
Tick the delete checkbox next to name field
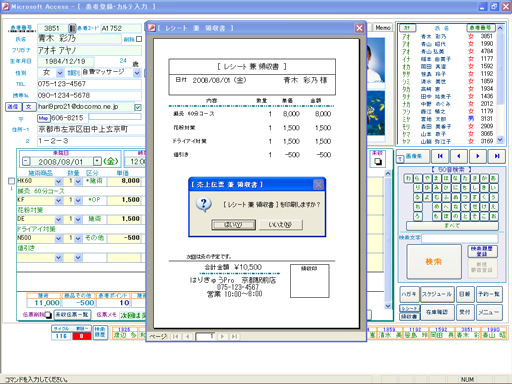click(139, 39)
